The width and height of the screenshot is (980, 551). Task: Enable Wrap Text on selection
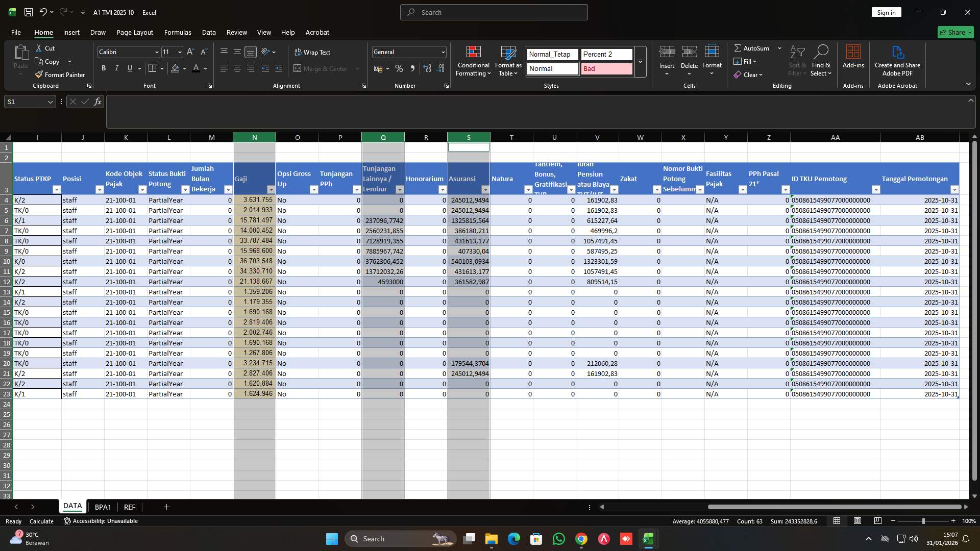pos(312,52)
